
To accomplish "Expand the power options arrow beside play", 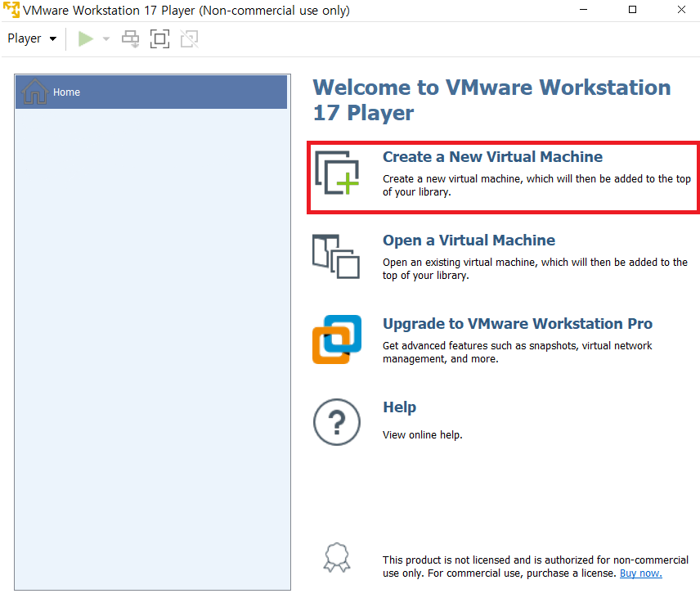I will click(x=106, y=38).
